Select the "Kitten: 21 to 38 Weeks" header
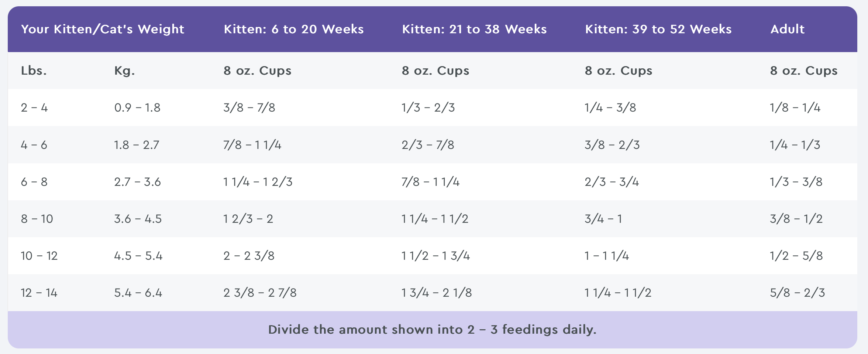This screenshot has height=354, width=868. point(474,29)
